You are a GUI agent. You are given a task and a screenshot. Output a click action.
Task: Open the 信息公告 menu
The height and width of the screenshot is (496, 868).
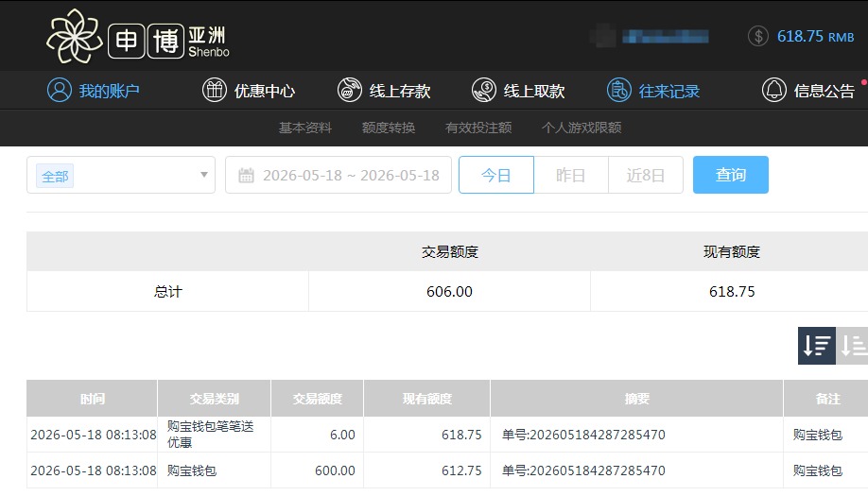click(x=825, y=91)
